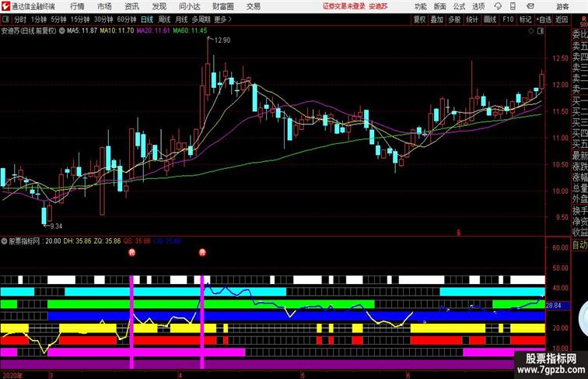Click the second red signal marker in indicator panel
588x379 pixels.
[x=202, y=252]
